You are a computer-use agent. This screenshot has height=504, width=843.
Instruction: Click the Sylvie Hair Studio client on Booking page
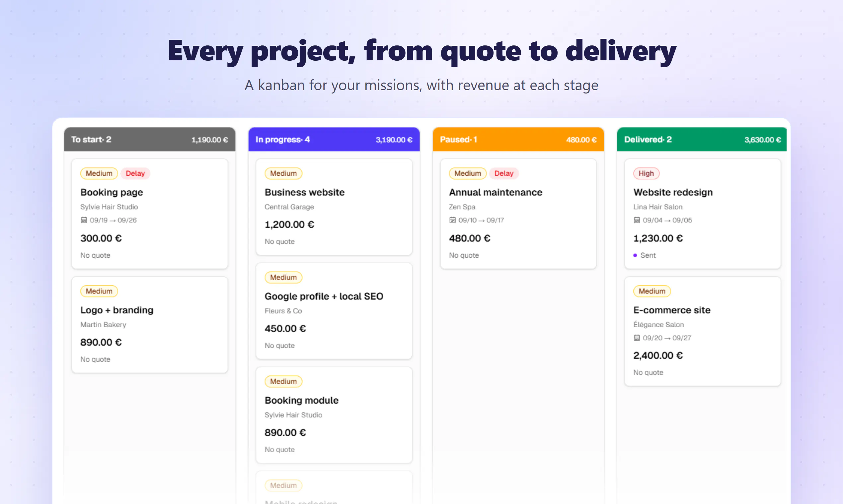109,207
